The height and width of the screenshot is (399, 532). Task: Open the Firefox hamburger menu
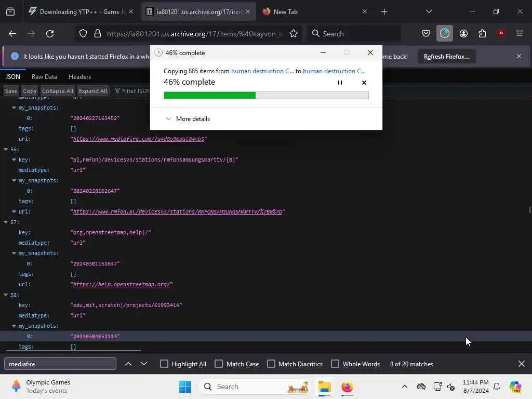pyautogui.click(x=520, y=33)
